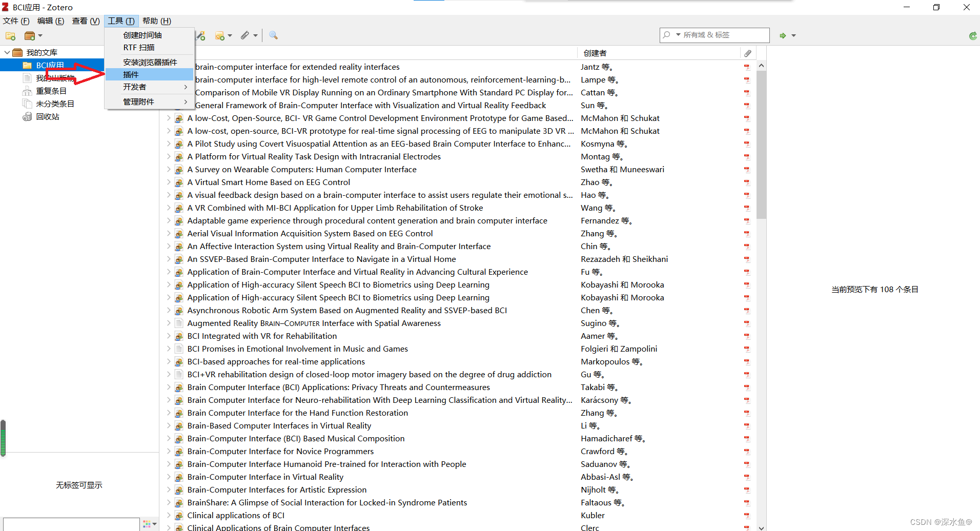The image size is (980, 531).
Task: Click document icon for Augmented Reality BRAIN–COMPUTER Interface
Action: (179, 323)
